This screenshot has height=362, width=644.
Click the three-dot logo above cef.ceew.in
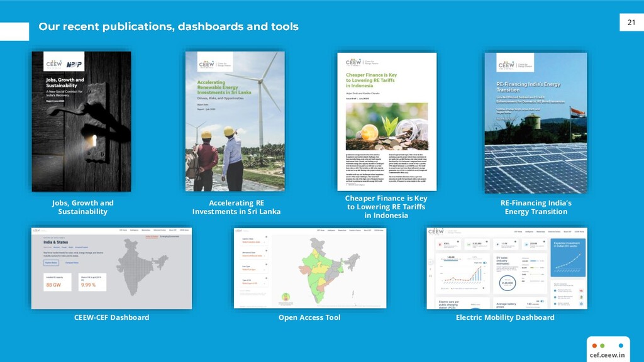click(608, 346)
